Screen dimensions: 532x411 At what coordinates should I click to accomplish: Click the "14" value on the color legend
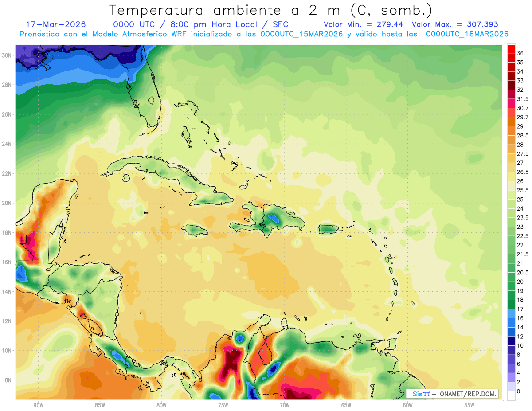(x=520, y=327)
